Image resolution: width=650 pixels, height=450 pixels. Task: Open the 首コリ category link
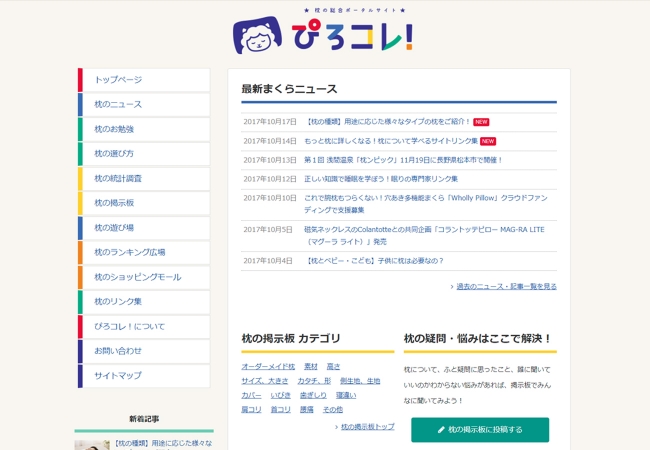[x=281, y=410]
